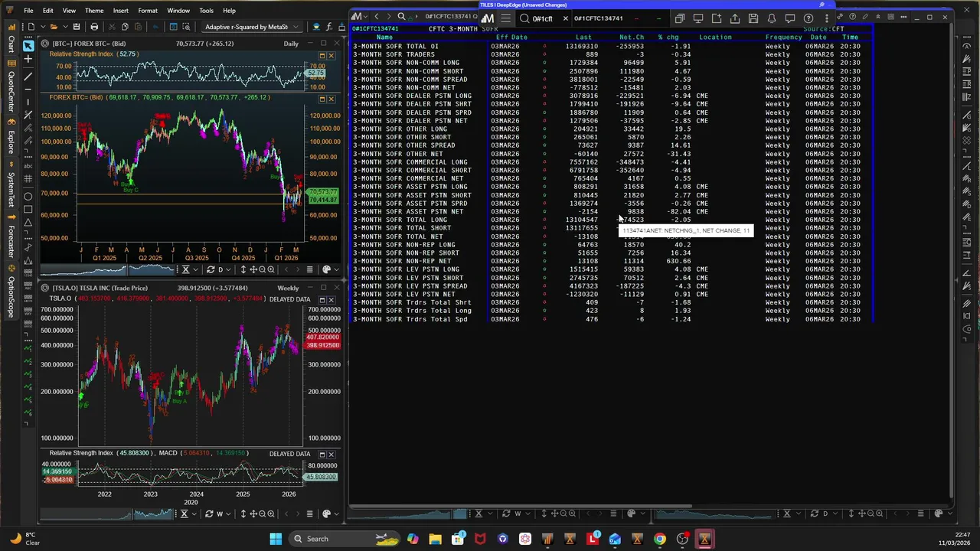Image resolution: width=980 pixels, height=551 pixels.
Task: Click the DeepEdge back navigation arrow
Action: pos(377,16)
